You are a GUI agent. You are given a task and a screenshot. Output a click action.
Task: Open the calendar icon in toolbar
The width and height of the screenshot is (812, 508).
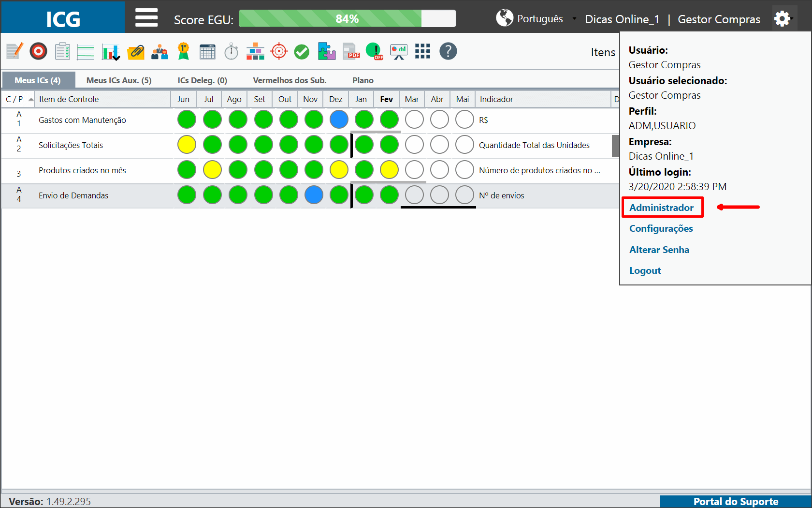coord(207,51)
